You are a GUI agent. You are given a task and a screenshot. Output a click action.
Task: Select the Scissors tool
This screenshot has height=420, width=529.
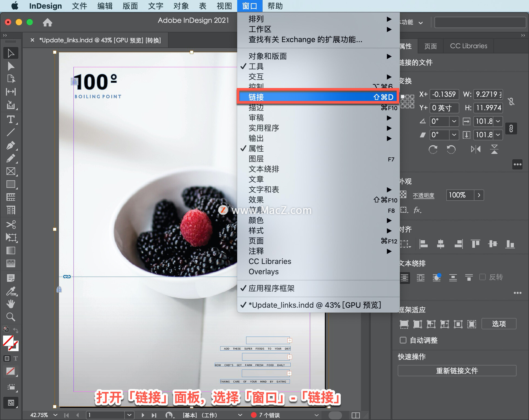tap(11, 225)
